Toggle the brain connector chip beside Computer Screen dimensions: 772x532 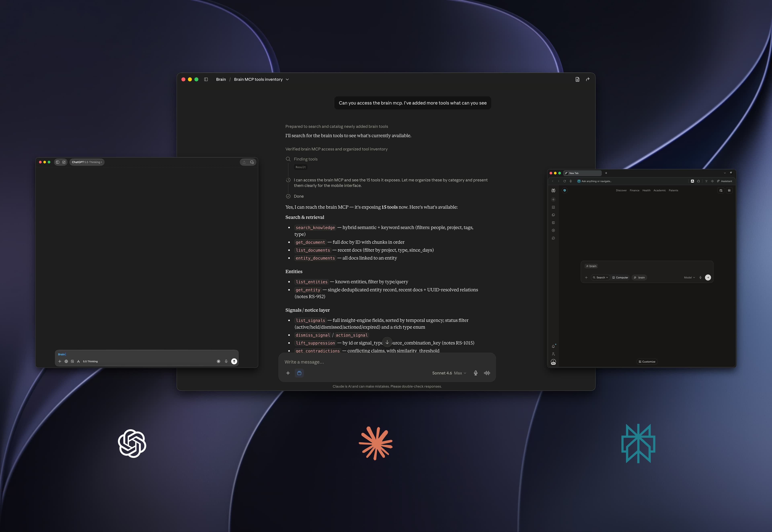click(x=639, y=278)
